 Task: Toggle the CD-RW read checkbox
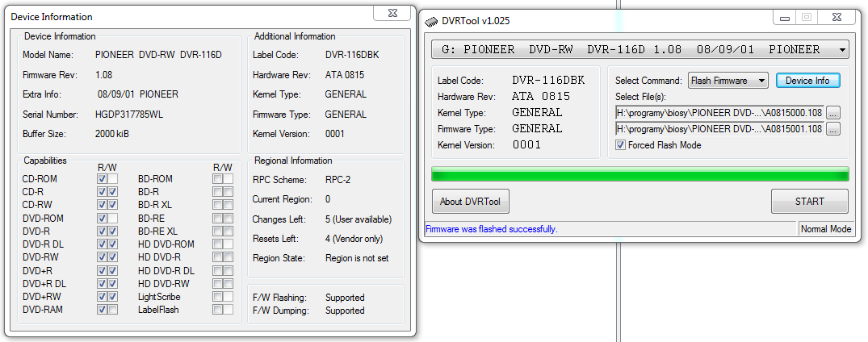tap(102, 205)
